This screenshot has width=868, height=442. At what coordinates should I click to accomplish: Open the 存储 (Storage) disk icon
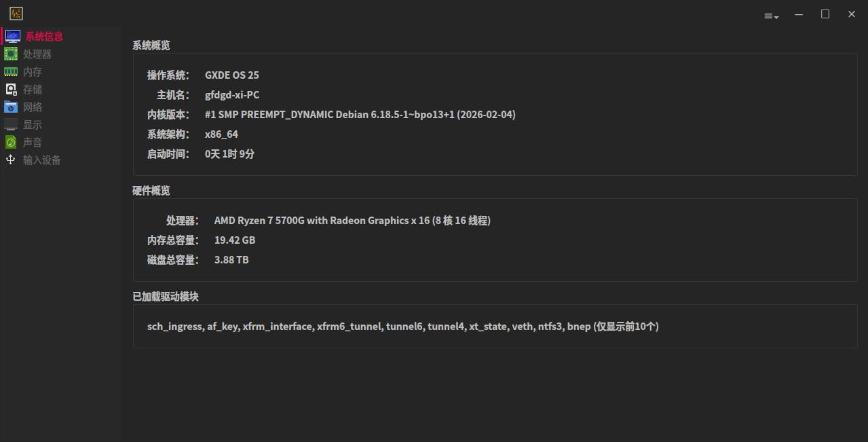point(11,89)
